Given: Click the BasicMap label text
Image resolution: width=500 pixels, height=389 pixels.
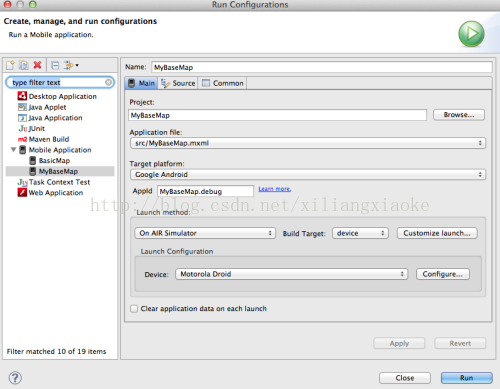Looking at the screenshot, I should pos(54,160).
